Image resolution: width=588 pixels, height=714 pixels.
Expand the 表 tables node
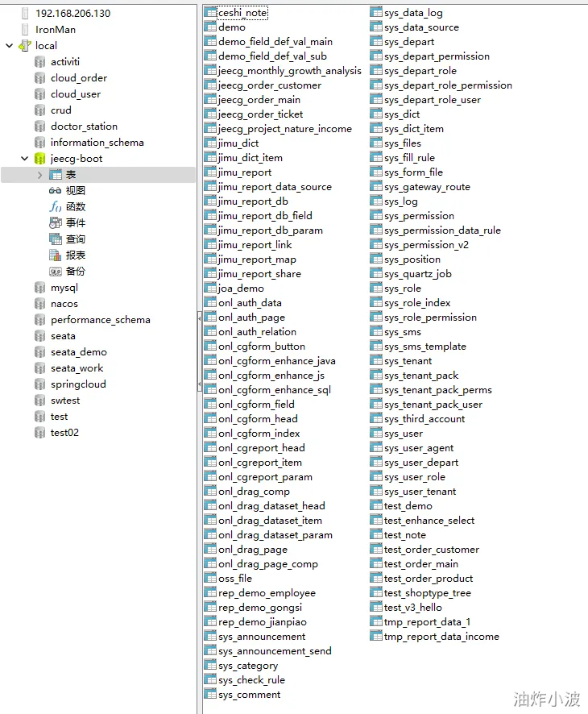tap(39, 175)
